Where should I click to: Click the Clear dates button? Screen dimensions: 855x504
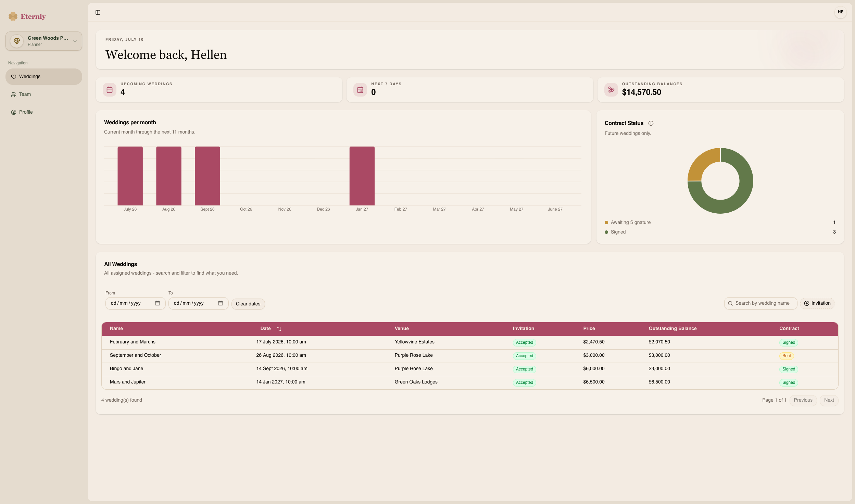(248, 304)
